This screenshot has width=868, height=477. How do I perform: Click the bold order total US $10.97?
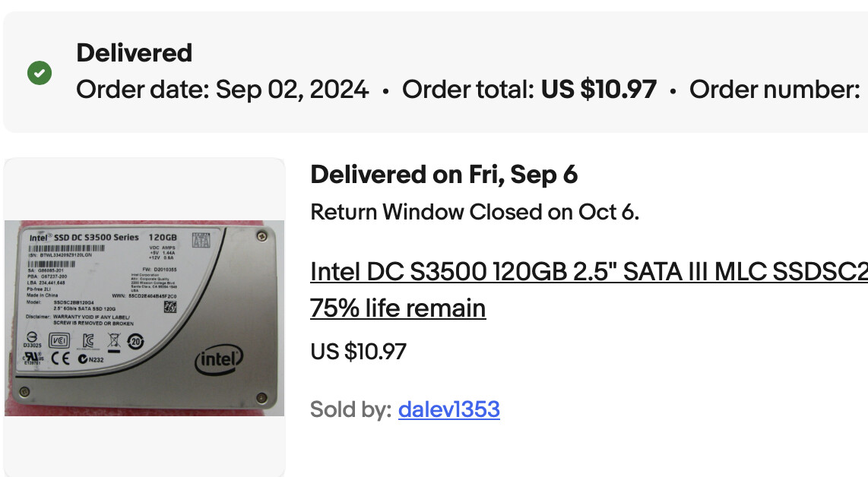click(598, 90)
